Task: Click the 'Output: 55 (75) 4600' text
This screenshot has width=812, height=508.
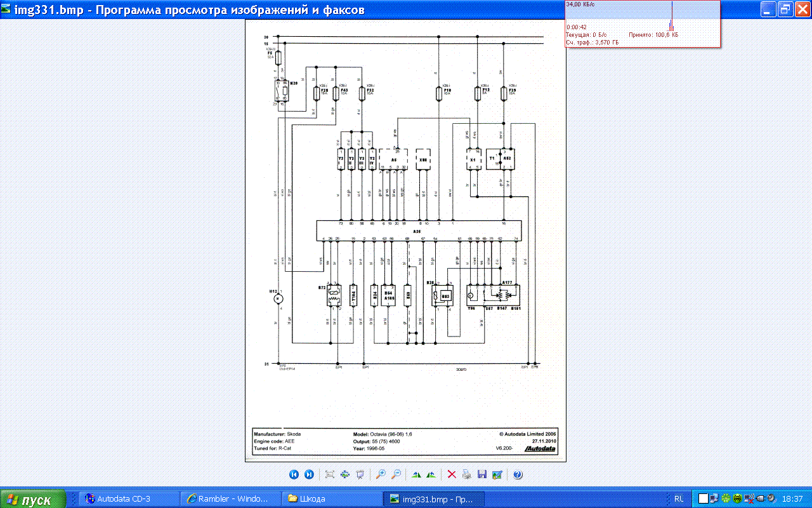Action: [x=378, y=441]
